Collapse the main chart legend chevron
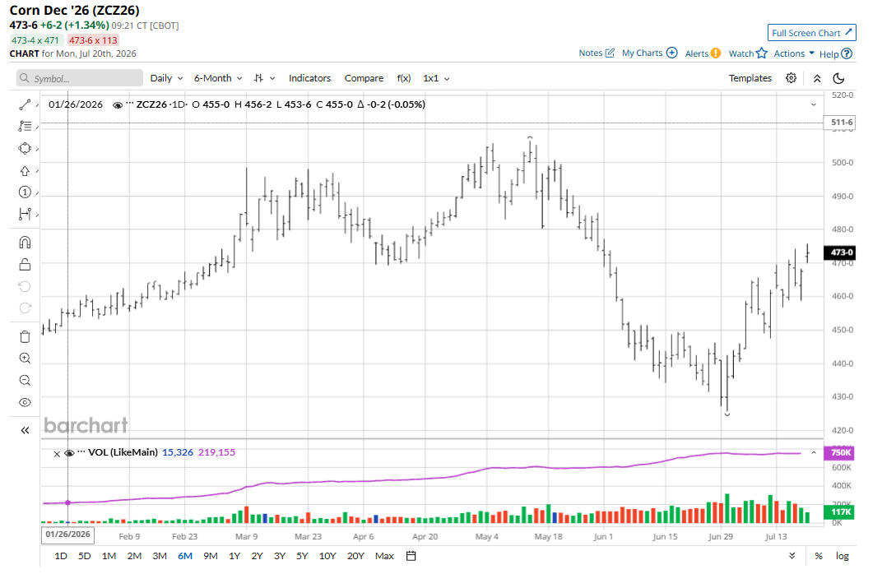The image size is (896, 588). (814, 104)
